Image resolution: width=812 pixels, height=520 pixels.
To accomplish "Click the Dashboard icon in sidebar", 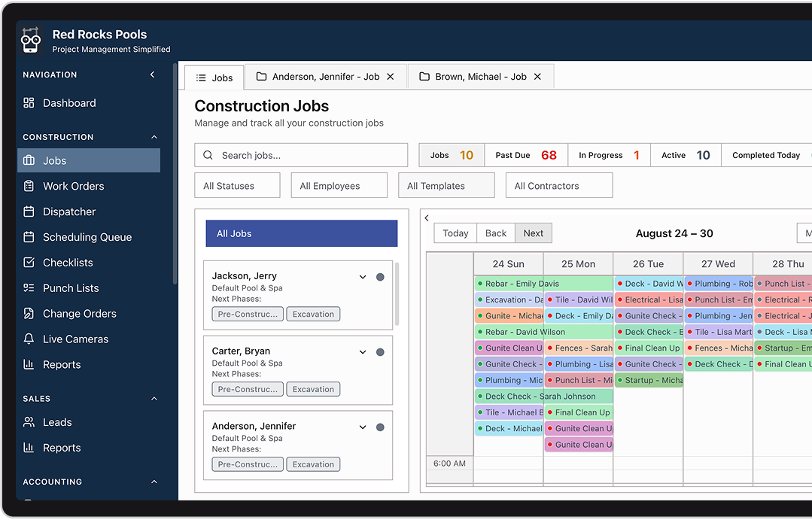I will pos(29,103).
